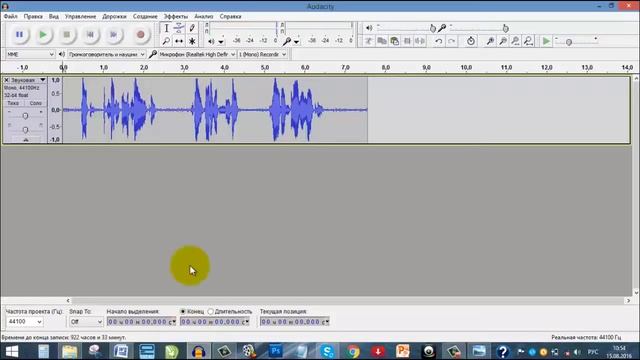Open the input meter microphone dropdown arrow

pos(296,42)
